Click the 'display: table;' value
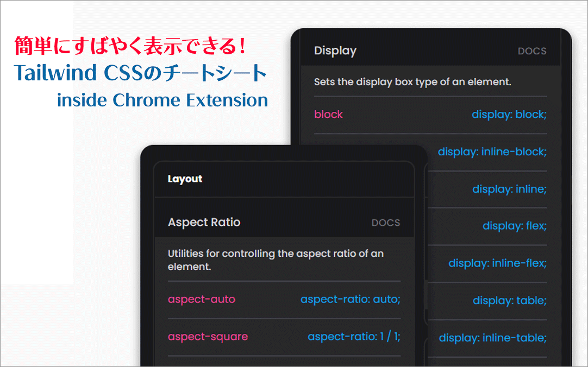This screenshot has width=588, height=367. (x=510, y=300)
